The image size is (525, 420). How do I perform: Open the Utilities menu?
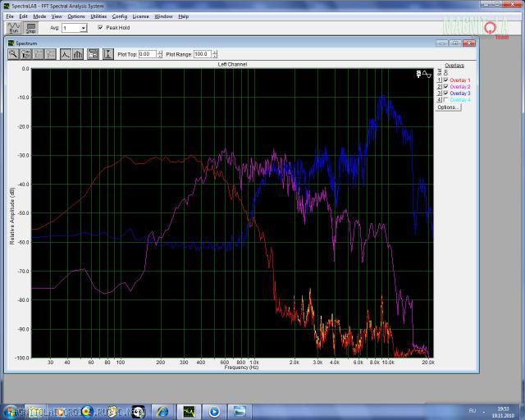(98, 16)
